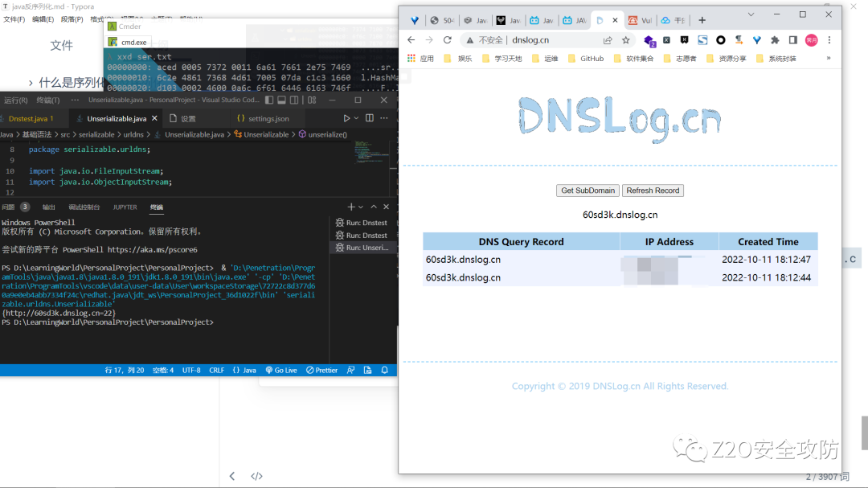
Task: Collapse the Typora sidebar with left arrow
Action: (x=232, y=476)
